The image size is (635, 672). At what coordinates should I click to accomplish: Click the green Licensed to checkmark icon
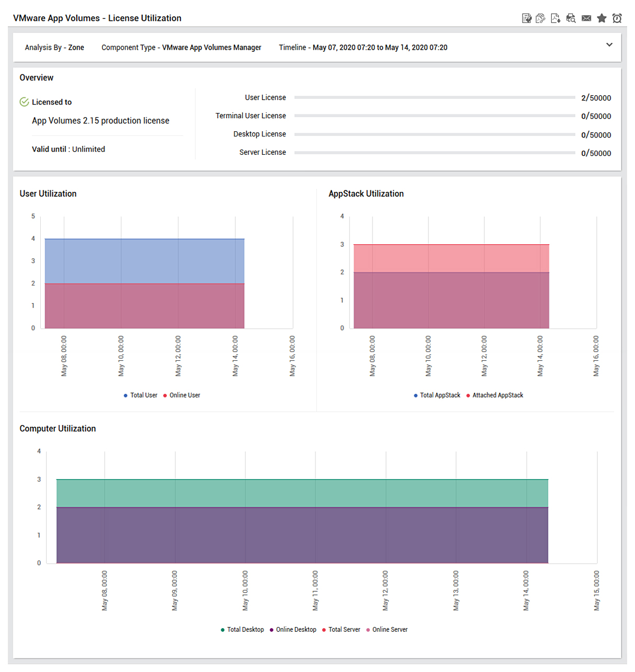click(24, 102)
